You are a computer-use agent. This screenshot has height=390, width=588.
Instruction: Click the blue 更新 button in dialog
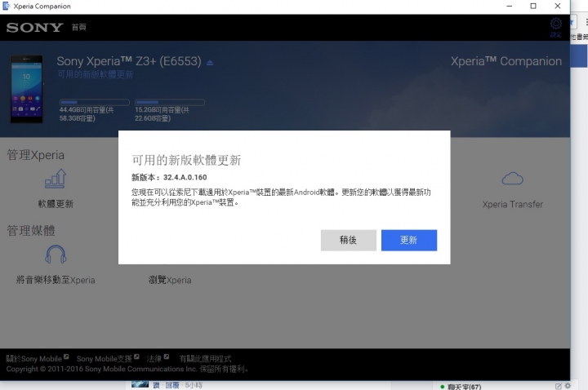pos(409,240)
